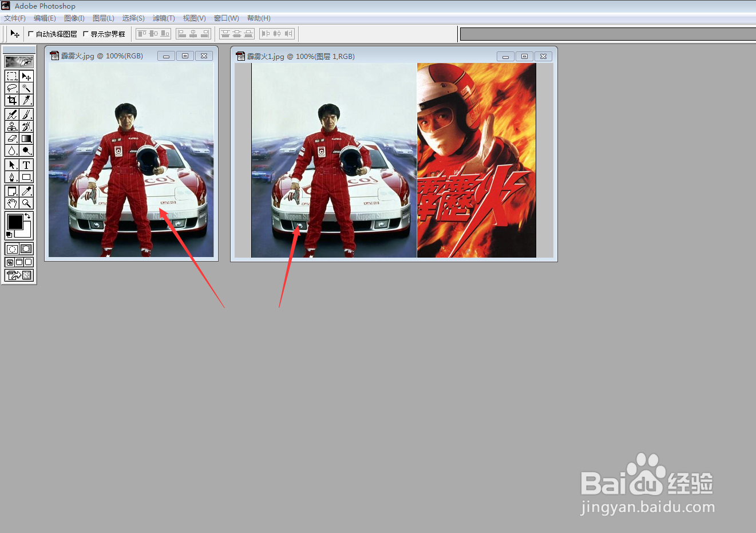Select the Hand tool
Image resolution: width=756 pixels, height=533 pixels.
pos(12,203)
